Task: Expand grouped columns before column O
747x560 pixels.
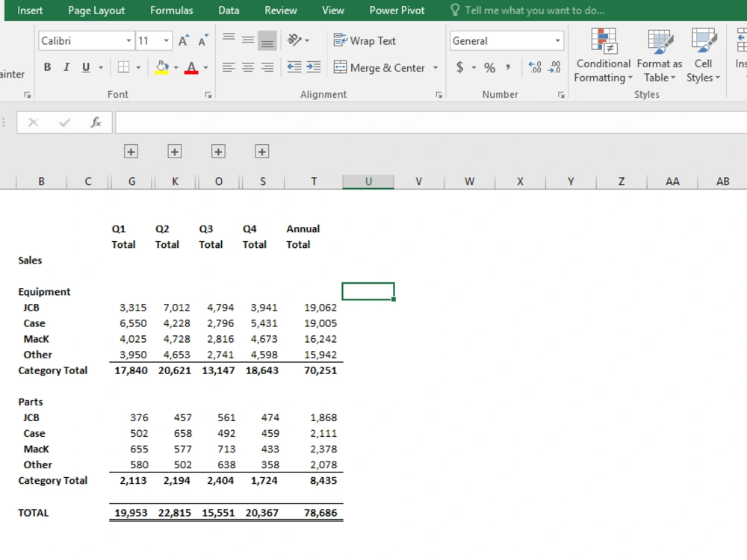Action: pos(218,152)
